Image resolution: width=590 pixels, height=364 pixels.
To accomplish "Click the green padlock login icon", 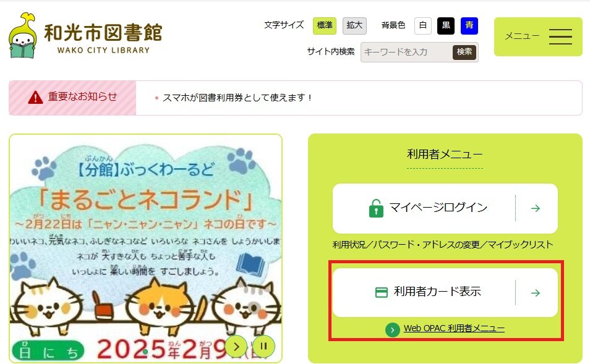I will coord(376,208).
